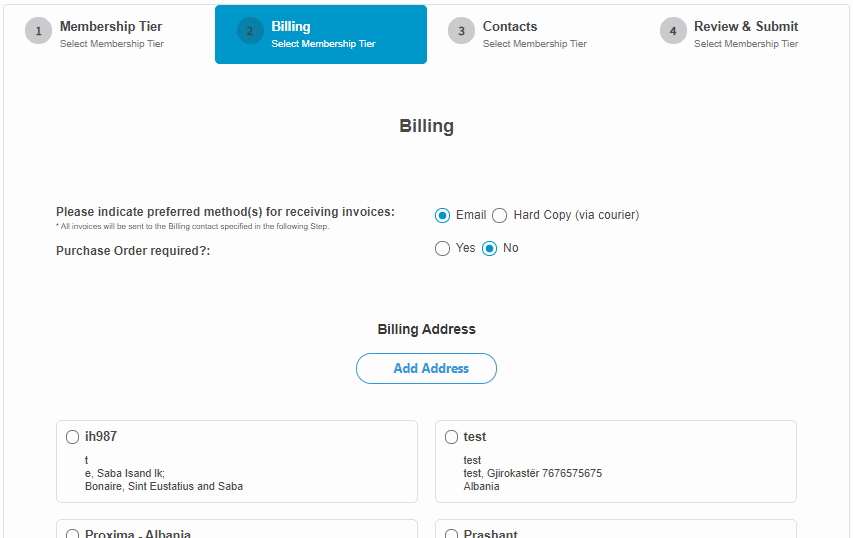Click the Billing Address heading
853x538 pixels.
click(x=426, y=329)
